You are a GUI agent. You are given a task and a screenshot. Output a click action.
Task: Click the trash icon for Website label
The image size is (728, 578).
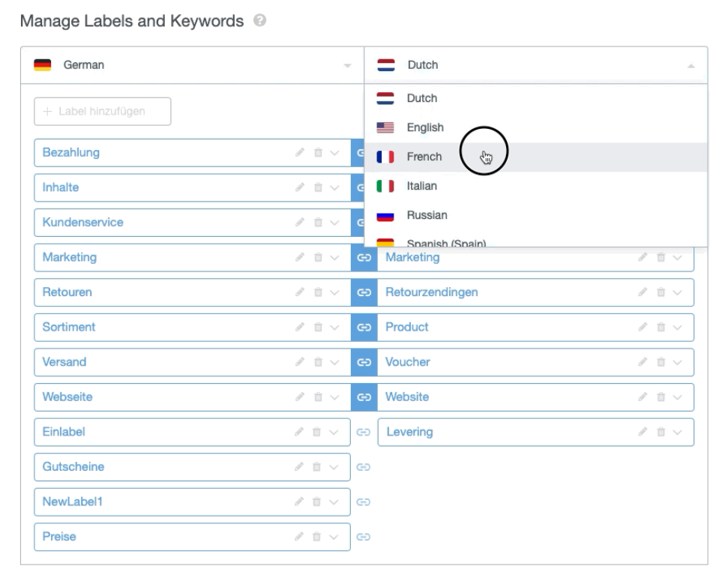tap(661, 397)
